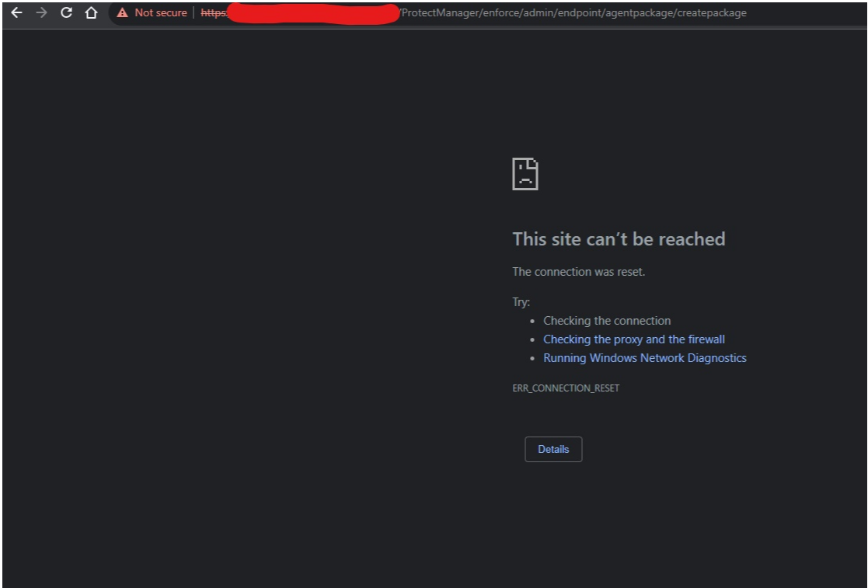The image size is (868, 588).
Task: Open Checking the proxy and the firewall link
Action: [x=634, y=339]
